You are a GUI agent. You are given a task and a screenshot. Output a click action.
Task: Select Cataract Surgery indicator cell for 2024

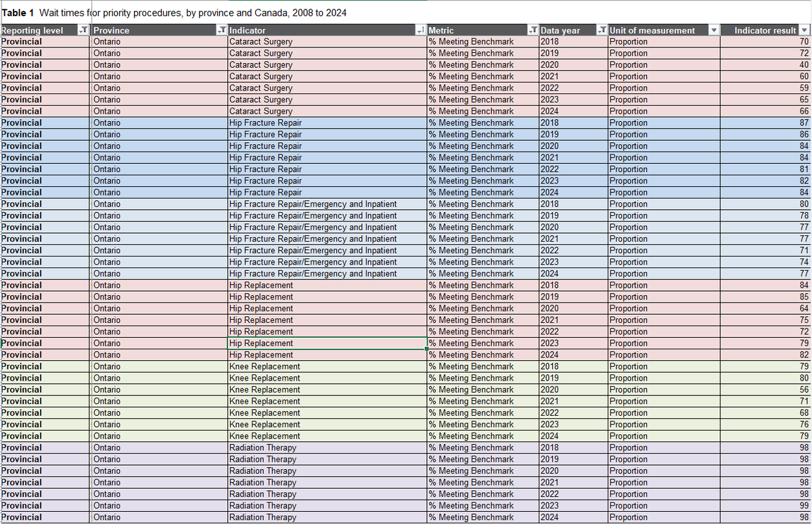coord(328,111)
